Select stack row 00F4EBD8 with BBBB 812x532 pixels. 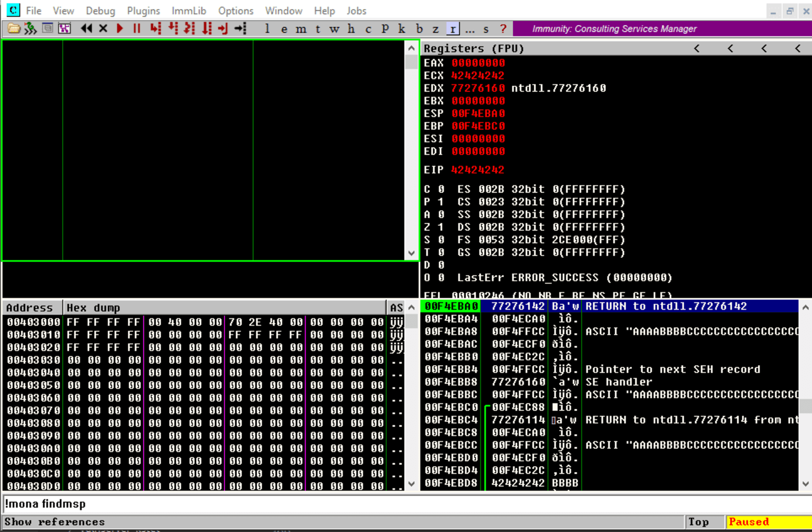609,483
